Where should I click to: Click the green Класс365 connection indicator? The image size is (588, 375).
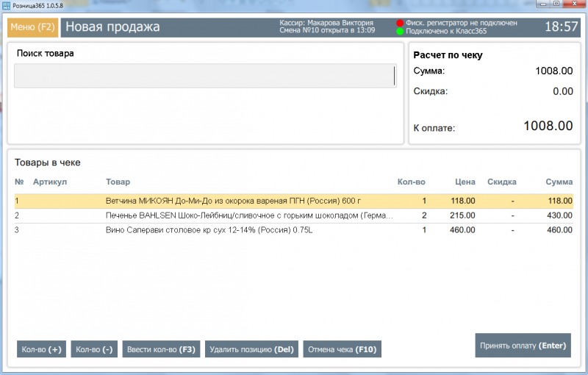coord(400,31)
